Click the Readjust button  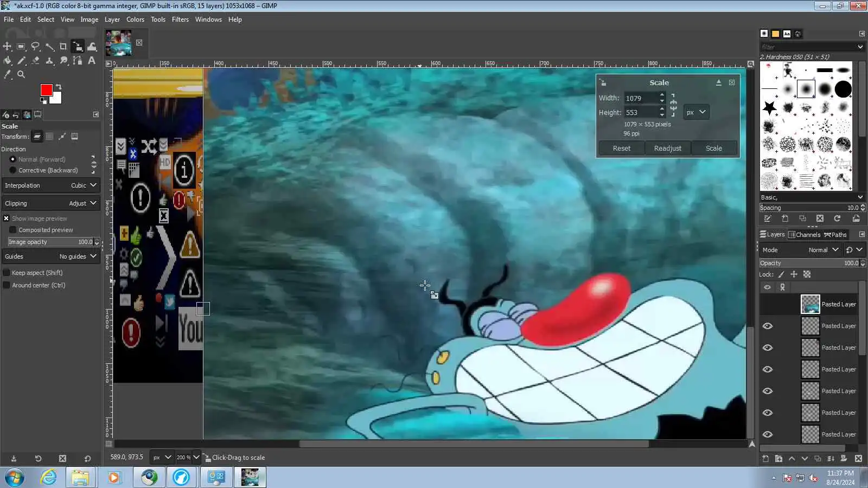coord(668,149)
